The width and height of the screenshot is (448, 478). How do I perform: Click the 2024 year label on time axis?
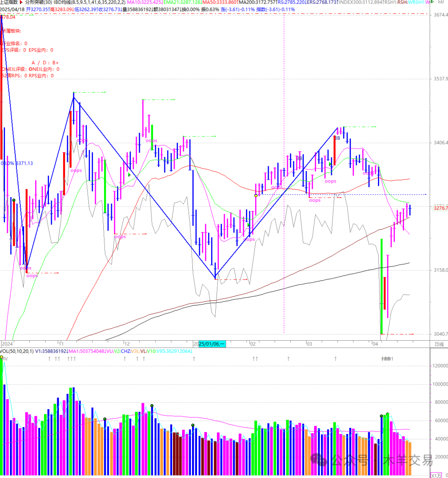[7, 344]
